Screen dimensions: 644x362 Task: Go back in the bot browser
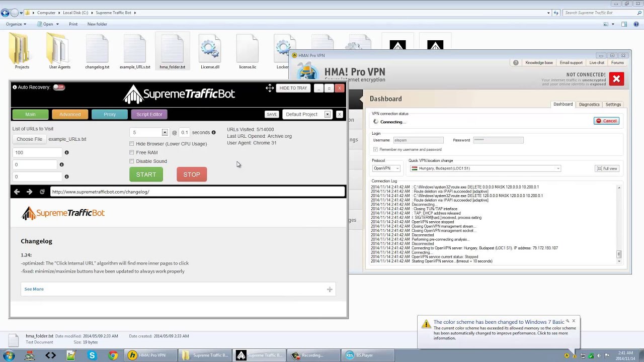17,192
